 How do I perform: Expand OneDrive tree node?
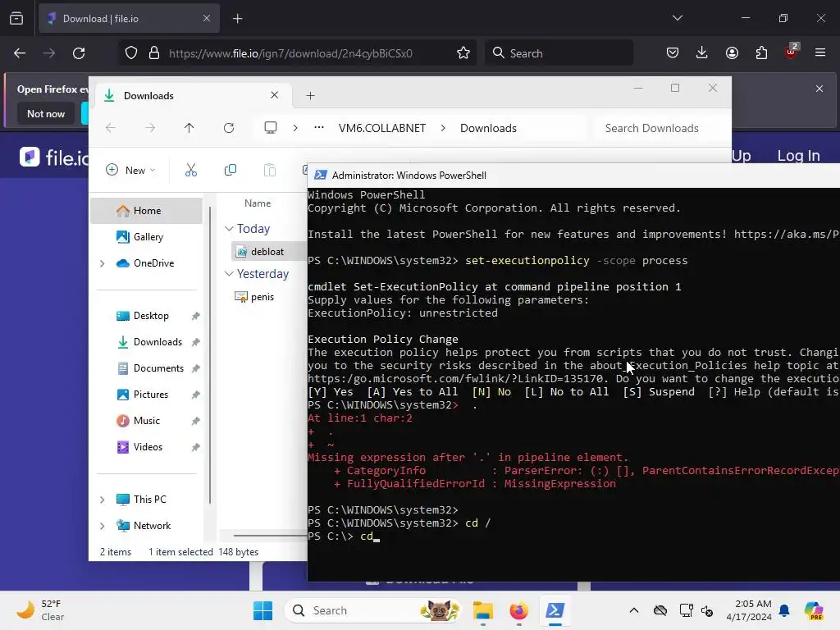tap(103, 263)
